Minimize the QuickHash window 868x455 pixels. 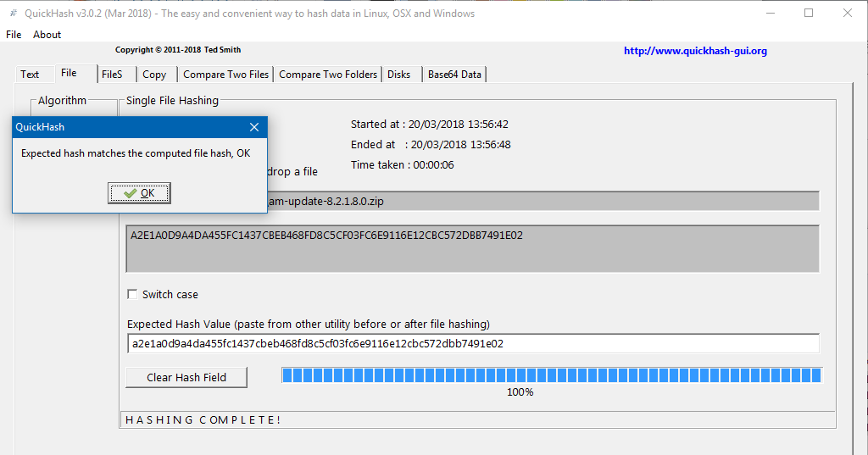click(x=770, y=14)
